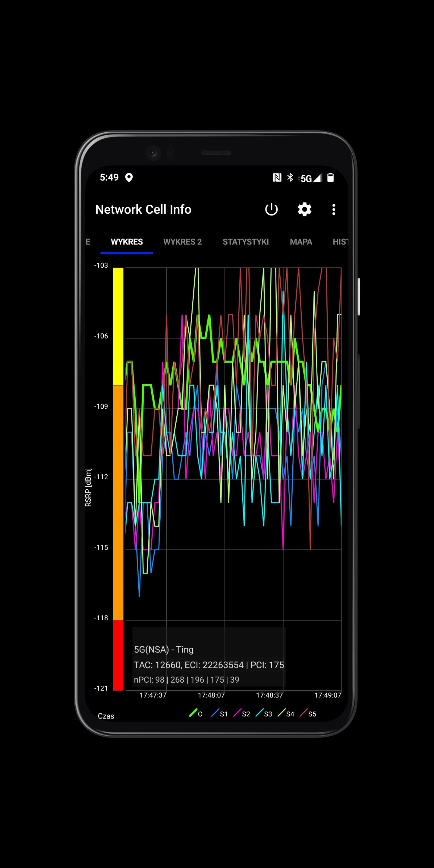Tap the nPCI: 98 | 268 list line
Image resolution: width=434 pixels, height=868 pixels.
186,680
